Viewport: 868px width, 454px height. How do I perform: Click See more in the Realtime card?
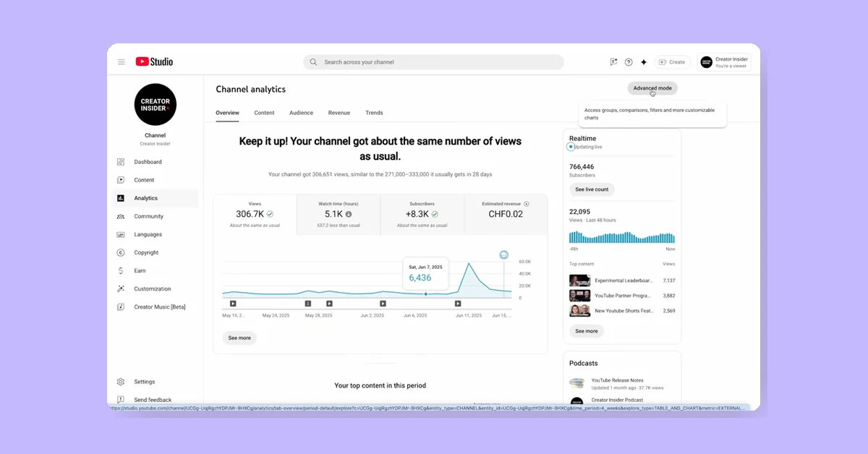point(587,331)
